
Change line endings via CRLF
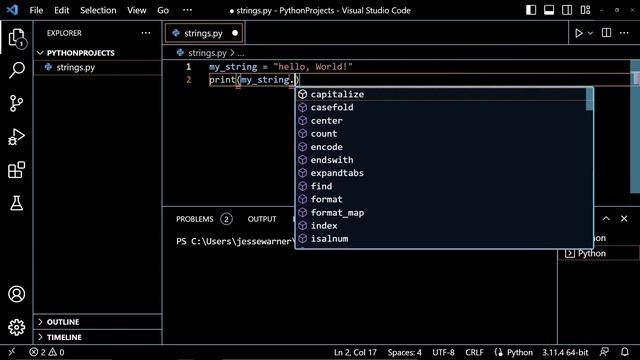pos(474,352)
